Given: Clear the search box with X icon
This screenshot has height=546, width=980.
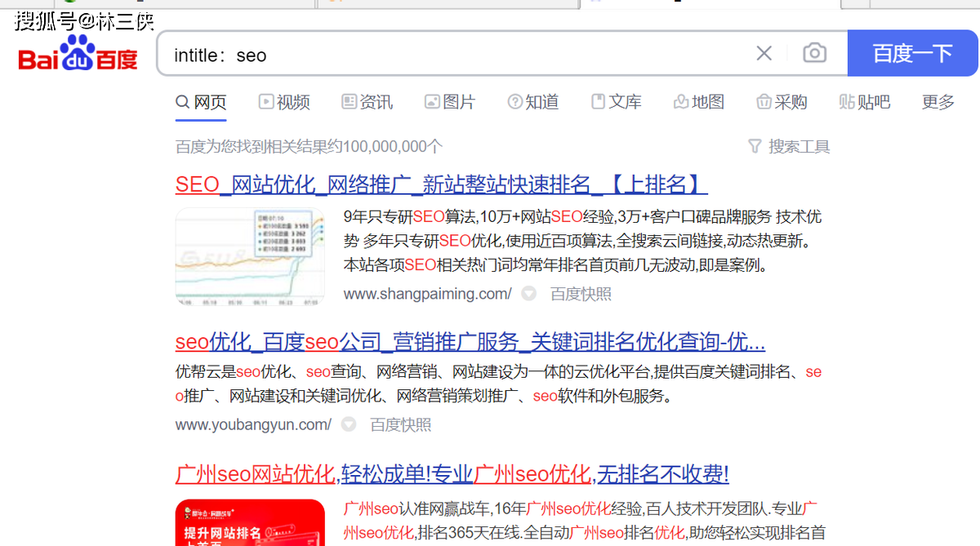Looking at the screenshot, I should click(x=764, y=54).
